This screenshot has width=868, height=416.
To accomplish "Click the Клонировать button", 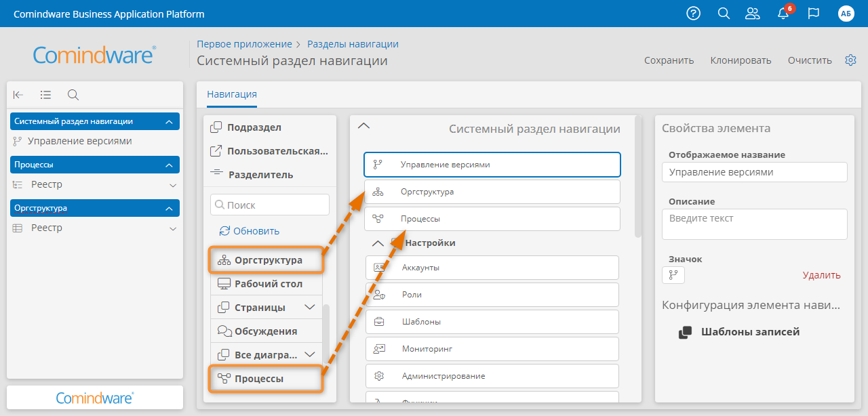I will (x=741, y=60).
